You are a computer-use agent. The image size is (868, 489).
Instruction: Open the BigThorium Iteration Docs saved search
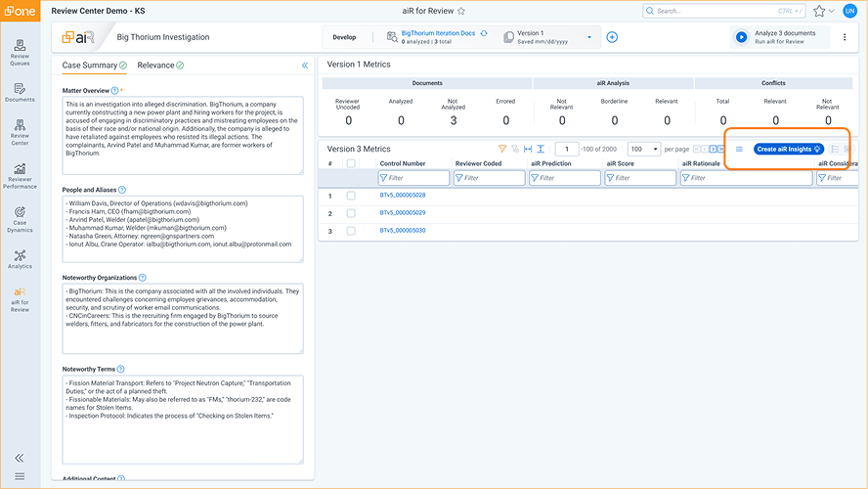tap(438, 33)
